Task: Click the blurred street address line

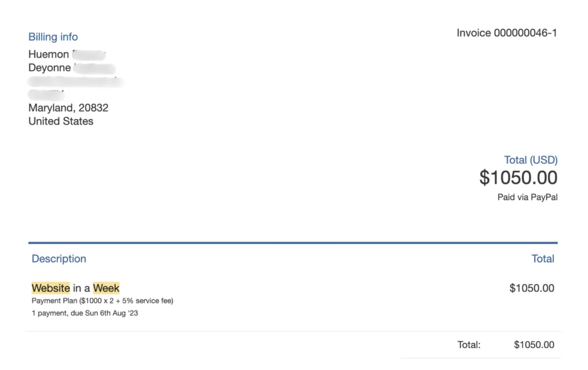Action: (75, 81)
